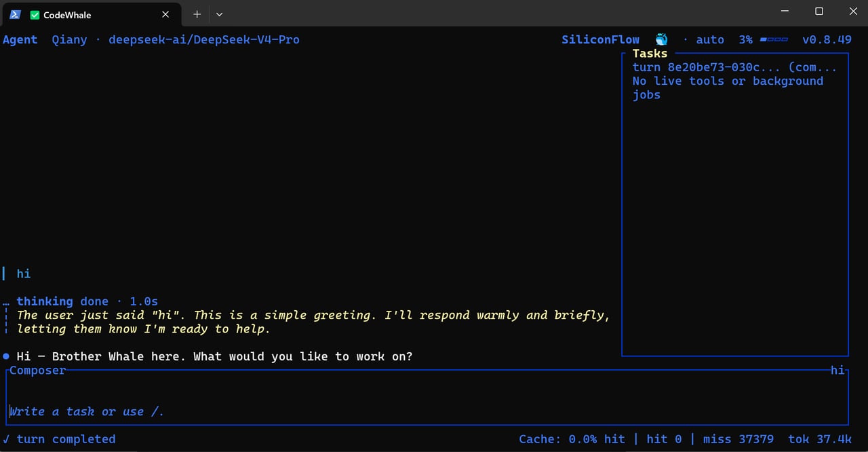The width and height of the screenshot is (868, 452).
Task: Click the hit 0 counter
Action: click(x=664, y=439)
